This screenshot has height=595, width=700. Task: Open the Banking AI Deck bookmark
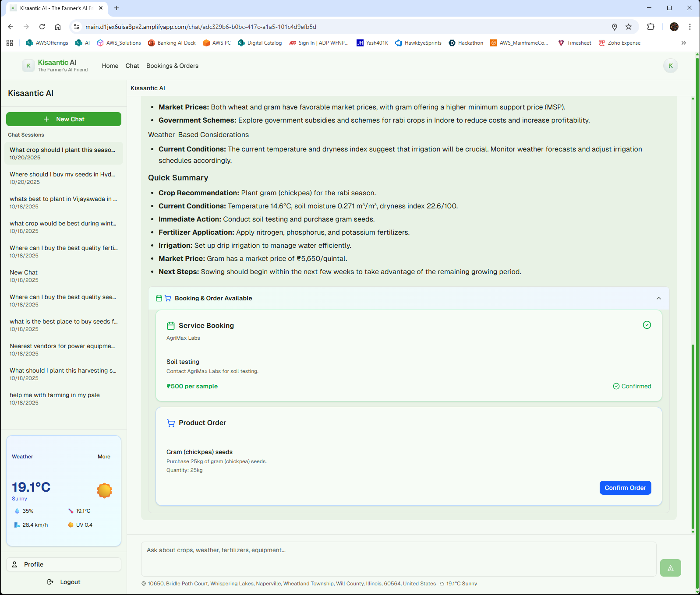coord(172,43)
